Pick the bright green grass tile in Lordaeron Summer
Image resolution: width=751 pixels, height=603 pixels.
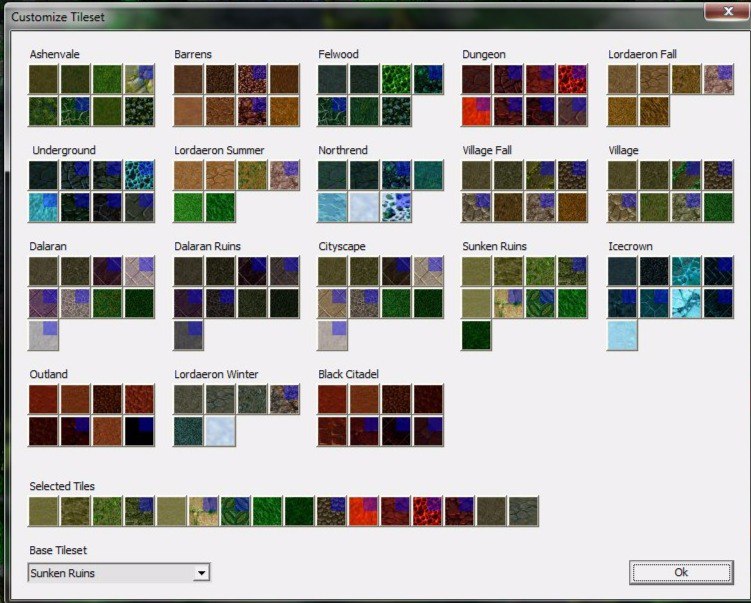[x=188, y=207]
